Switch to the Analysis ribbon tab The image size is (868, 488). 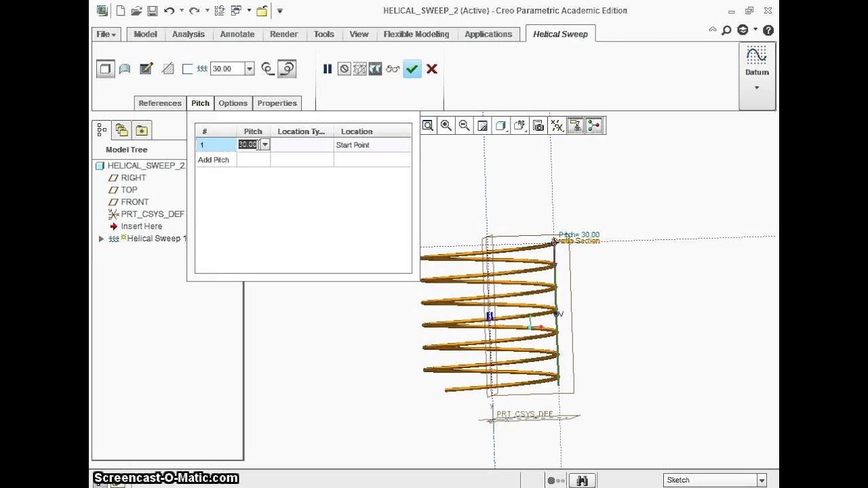click(188, 34)
